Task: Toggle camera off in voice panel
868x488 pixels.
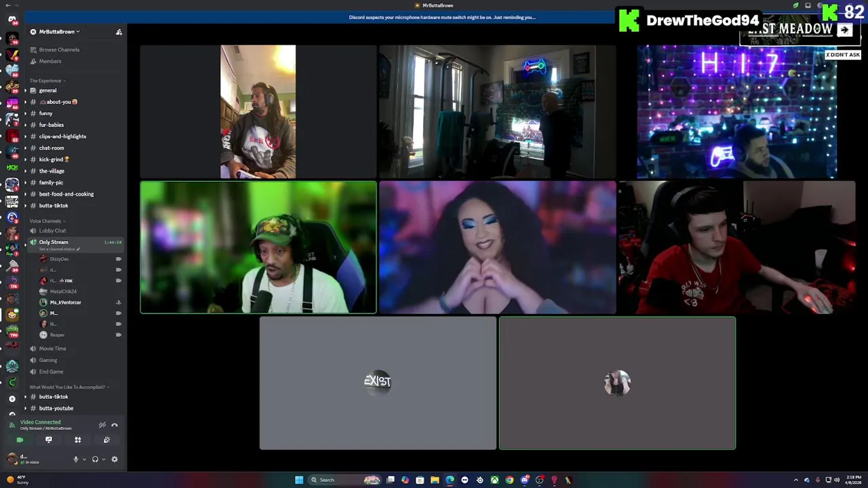Action: (20, 440)
